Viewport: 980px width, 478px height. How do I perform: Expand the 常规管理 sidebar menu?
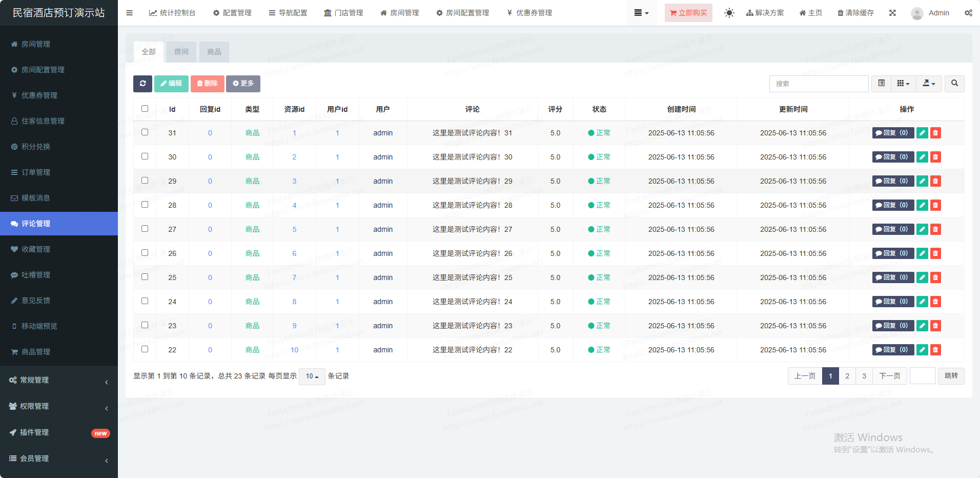pos(59,380)
